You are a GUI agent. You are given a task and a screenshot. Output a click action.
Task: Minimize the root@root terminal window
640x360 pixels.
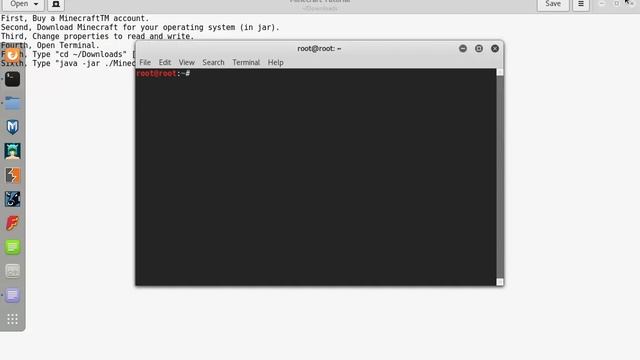pyautogui.click(x=463, y=49)
